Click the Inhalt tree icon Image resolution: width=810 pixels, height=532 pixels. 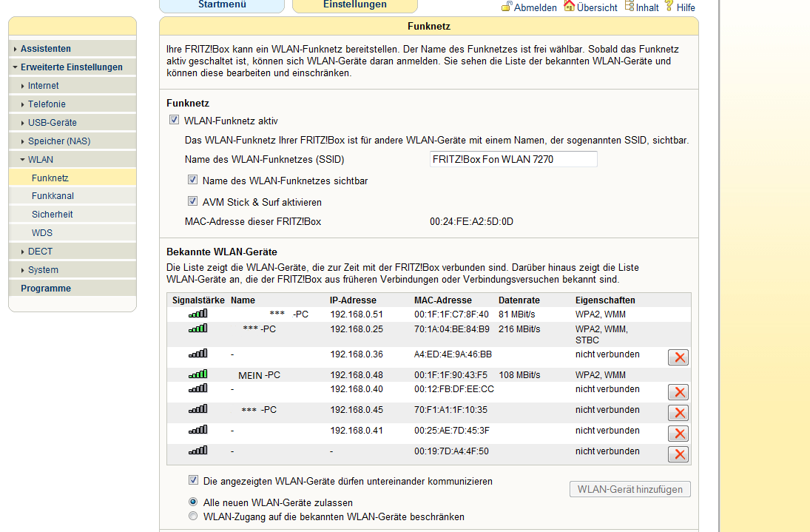click(x=630, y=6)
